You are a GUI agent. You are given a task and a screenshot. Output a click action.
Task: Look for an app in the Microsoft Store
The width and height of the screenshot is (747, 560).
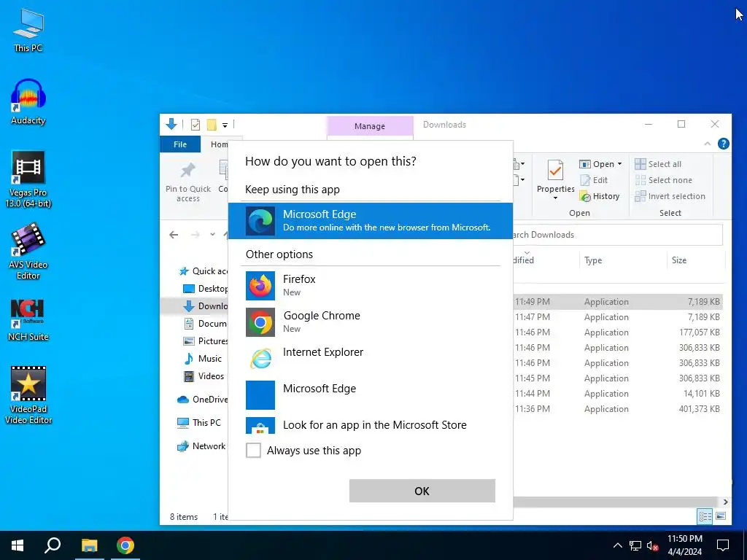coord(370,424)
